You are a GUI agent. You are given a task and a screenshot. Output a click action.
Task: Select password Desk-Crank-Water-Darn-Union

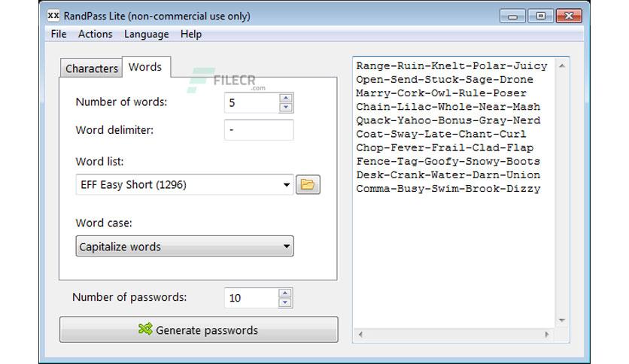pyautogui.click(x=448, y=174)
